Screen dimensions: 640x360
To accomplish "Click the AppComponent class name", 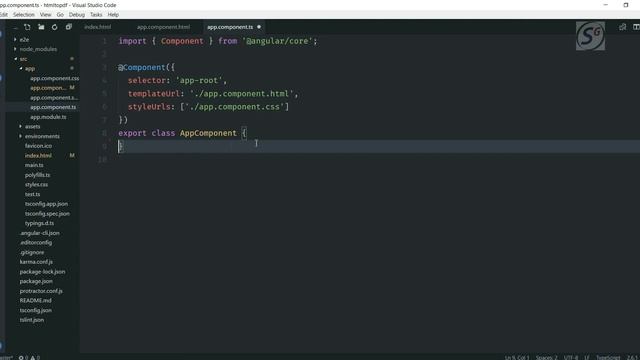I will point(208,133).
